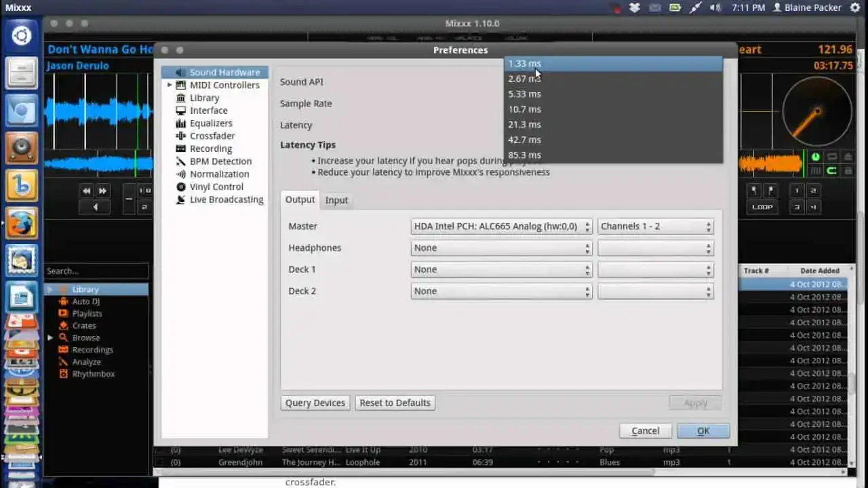Click the reverse playback button on left deck
Image resolution: width=868 pixels, height=488 pixels.
[x=95, y=207]
